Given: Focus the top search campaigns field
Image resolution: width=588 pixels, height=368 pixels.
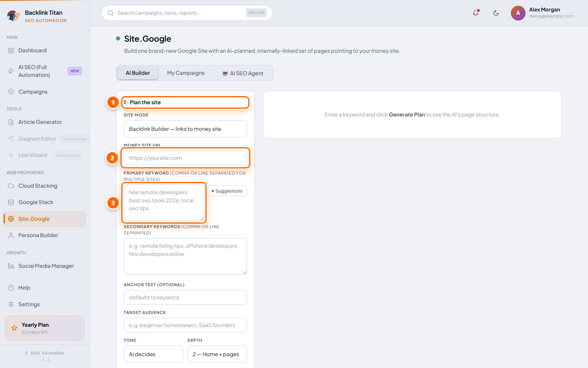Looking at the screenshot, I should point(187,13).
